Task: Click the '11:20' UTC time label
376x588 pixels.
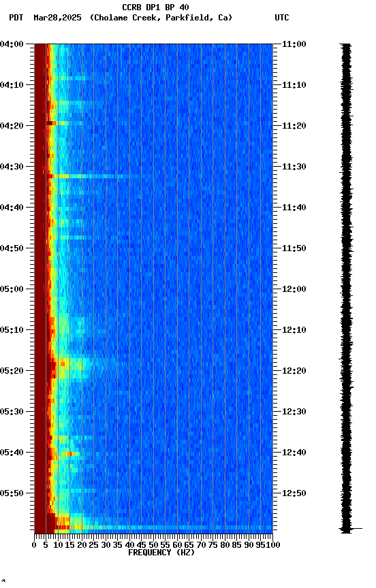Action: click(294, 126)
